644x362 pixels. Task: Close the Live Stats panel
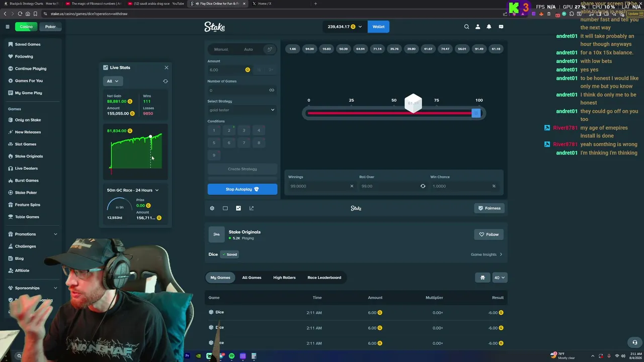tap(167, 67)
